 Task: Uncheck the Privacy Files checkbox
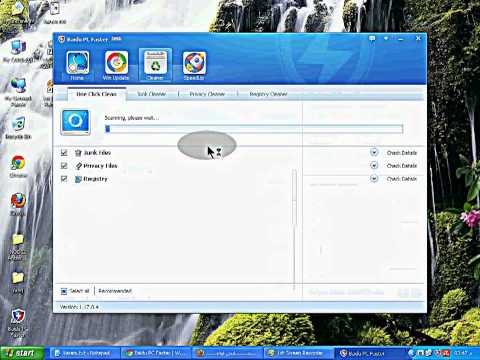point(64,166)
